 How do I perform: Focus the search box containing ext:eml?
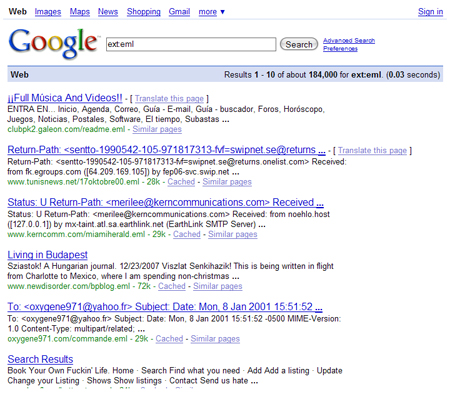pos(191,44)
